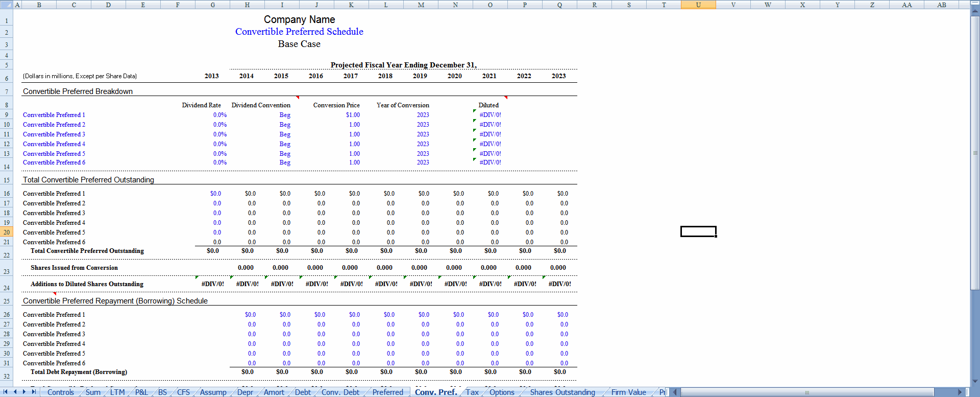Screen dimensions: 980x397
Task: Click the Company Name title cell
Action: pyautogui.click(x=299, y=19)
